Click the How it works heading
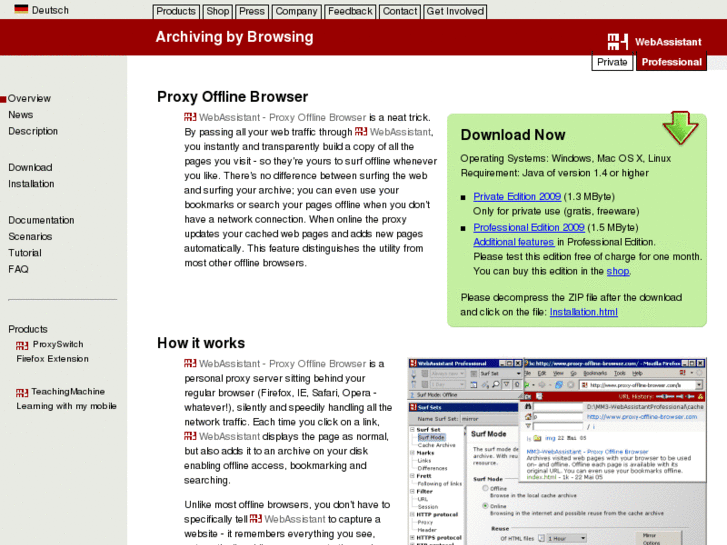 pyautogui.click(x=201, y=343)
